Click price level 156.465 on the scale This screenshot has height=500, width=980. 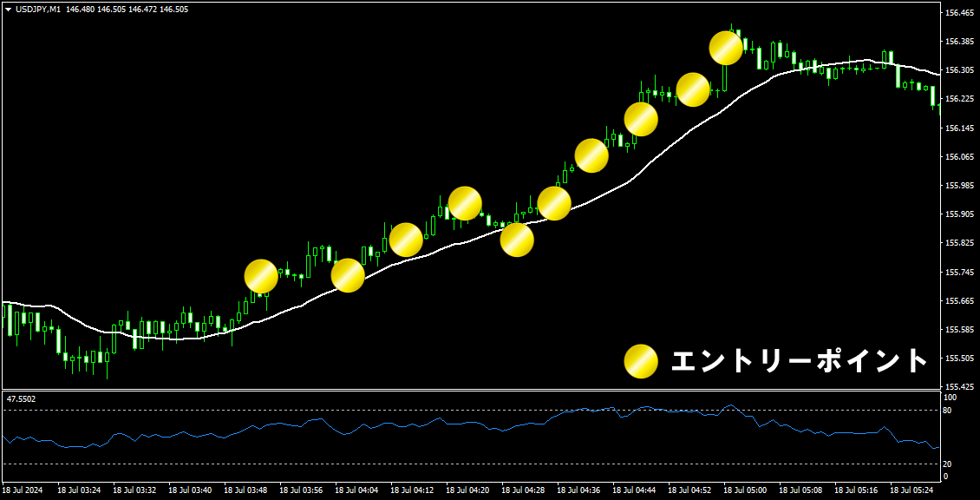click(x=958, y=12)
